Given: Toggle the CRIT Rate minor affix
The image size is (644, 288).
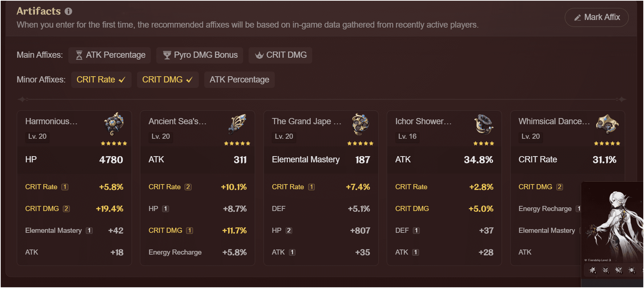Looking at the screenshot, I should tap(101, 80).
